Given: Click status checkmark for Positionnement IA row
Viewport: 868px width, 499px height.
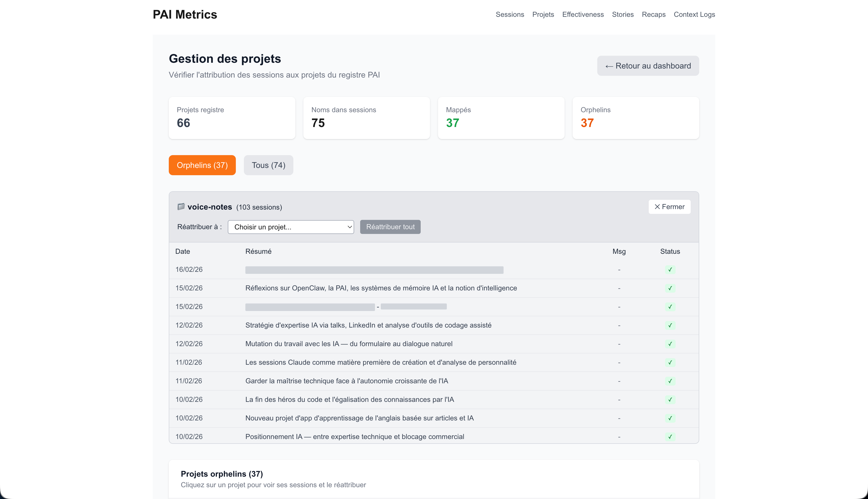Looking at the screenshot, I should pos(670,437).
